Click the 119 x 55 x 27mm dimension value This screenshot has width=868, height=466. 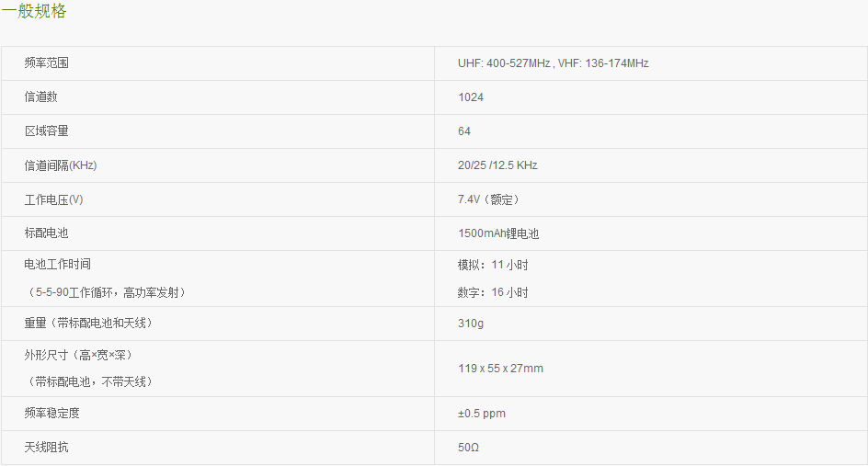(x=500, y=369)
